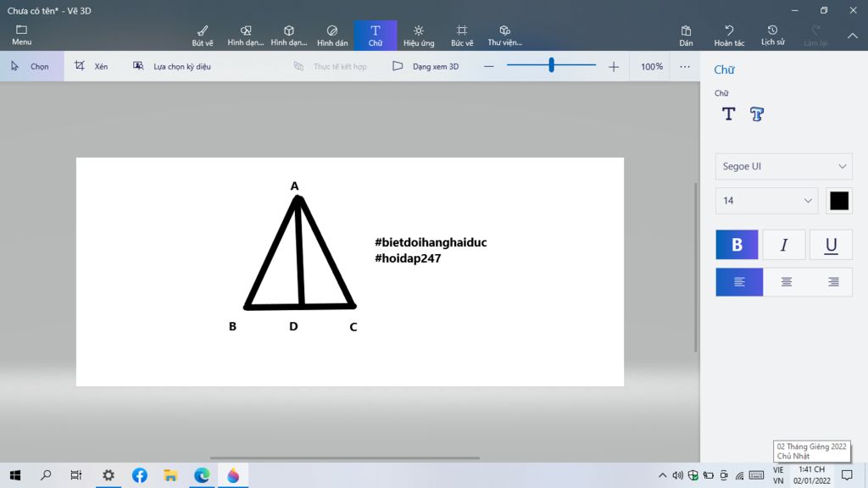This screenshot has height=488, width=868.
Task: Open the volume speaker tray icon
Action: [677, 475]
